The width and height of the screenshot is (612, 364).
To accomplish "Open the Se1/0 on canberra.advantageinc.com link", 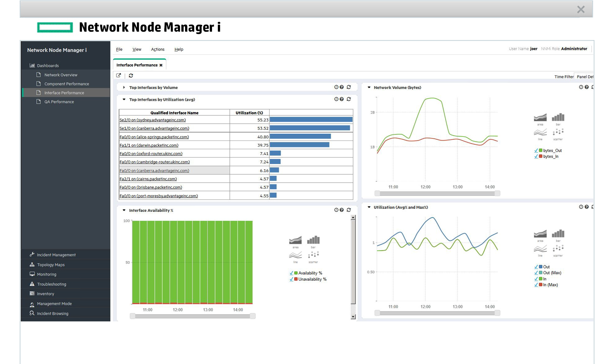I will click(154, 128).
